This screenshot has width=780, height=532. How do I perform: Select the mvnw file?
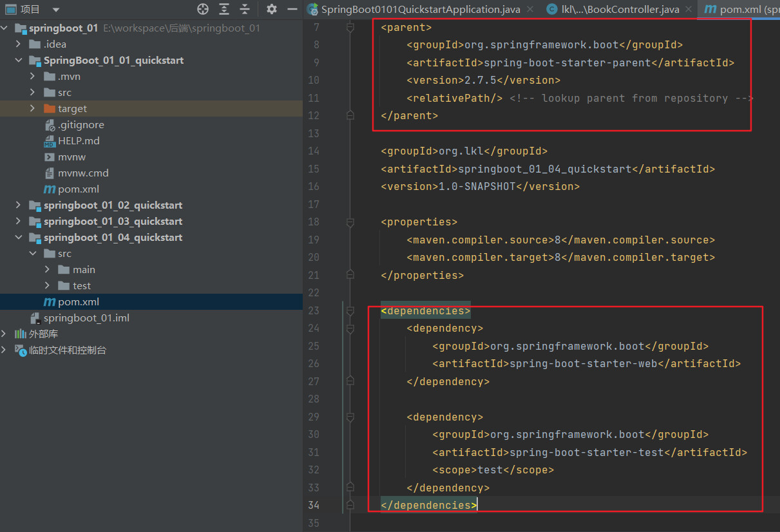click(71, 157)
